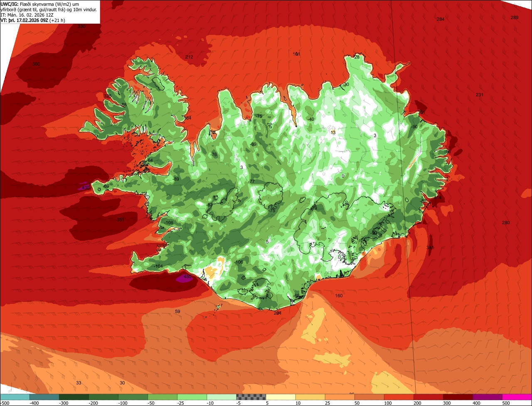532x406 pixels.
Task: Click the 231 flux value on the map
Action: click(x=480, y=95)
